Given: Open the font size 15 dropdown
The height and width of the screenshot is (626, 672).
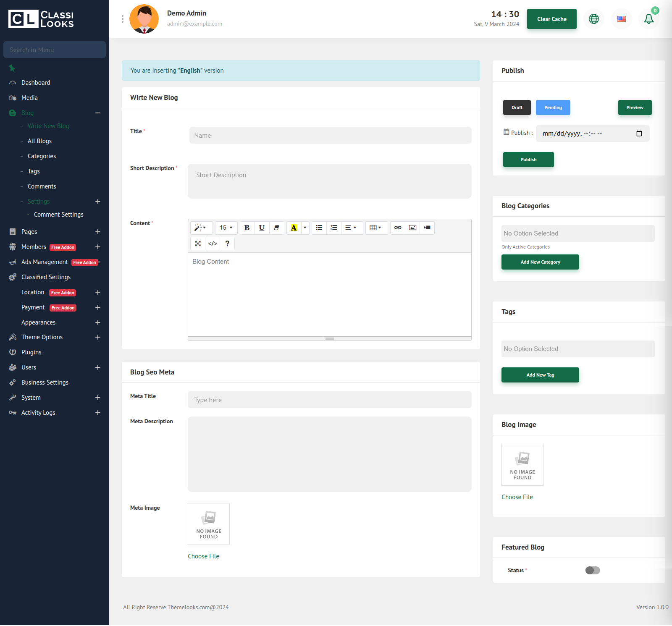Looking at the screenshot, I should tap(226, 228).
